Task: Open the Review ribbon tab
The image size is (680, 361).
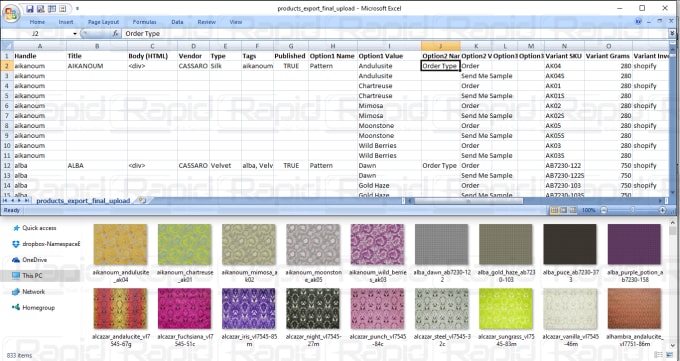Action: tap(206, 22)
